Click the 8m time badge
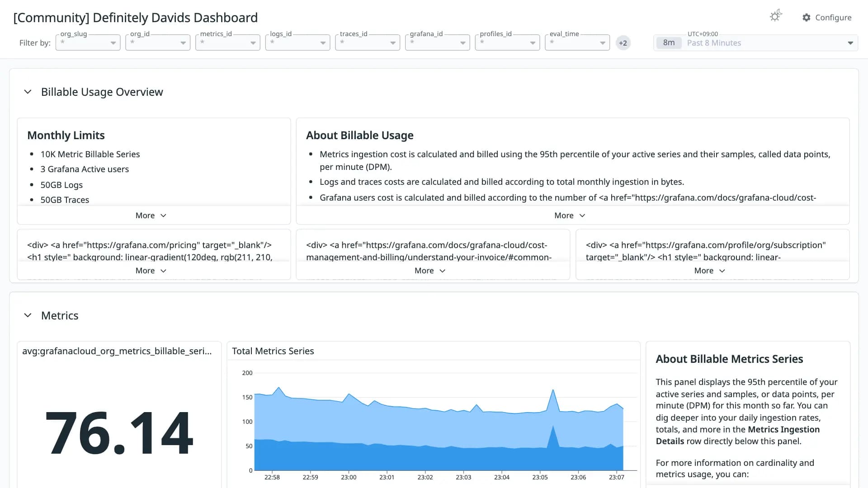The height and width of the screenshot is (488, 868). (669, 43)
